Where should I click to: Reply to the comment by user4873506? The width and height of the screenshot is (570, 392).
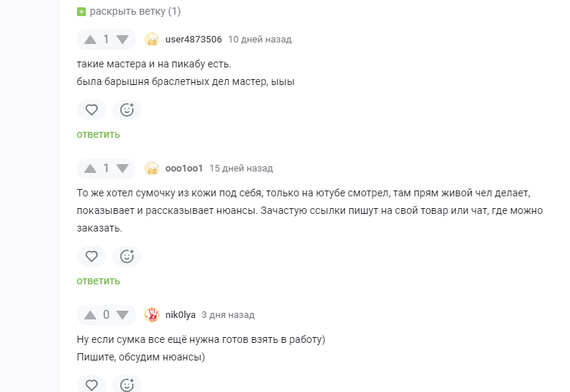98,134
